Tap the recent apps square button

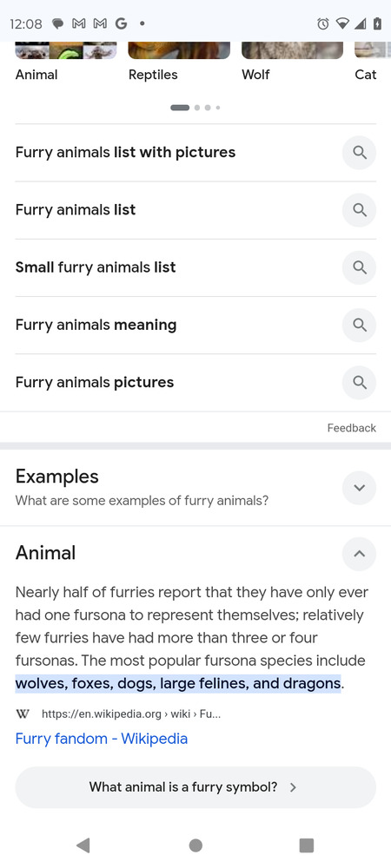pos(306,845)
